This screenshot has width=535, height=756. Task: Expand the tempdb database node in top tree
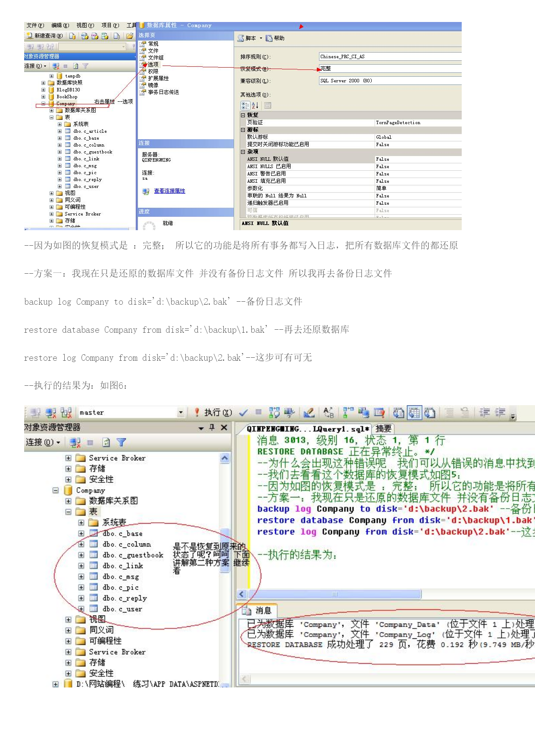tap(52, 76)
